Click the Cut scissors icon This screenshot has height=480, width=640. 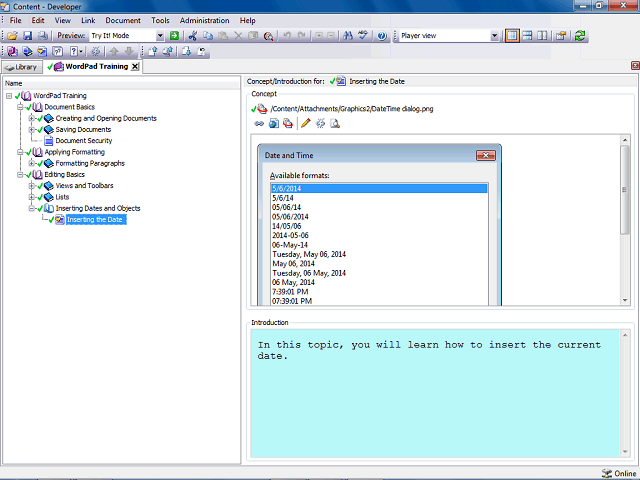(x=193, y=36)
